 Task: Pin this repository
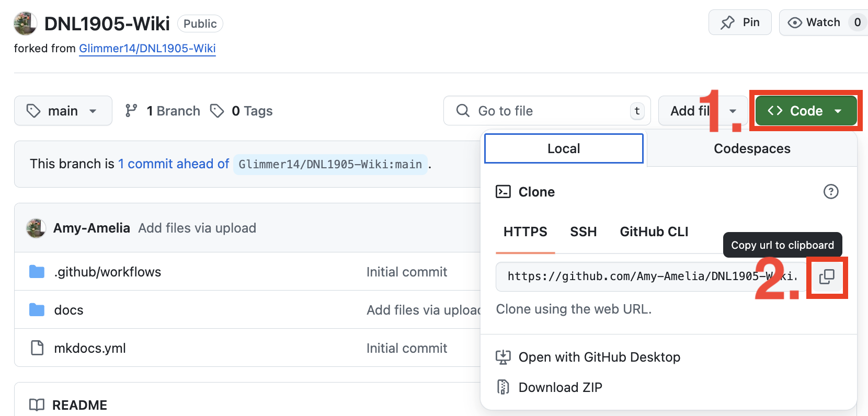point(739,22)
